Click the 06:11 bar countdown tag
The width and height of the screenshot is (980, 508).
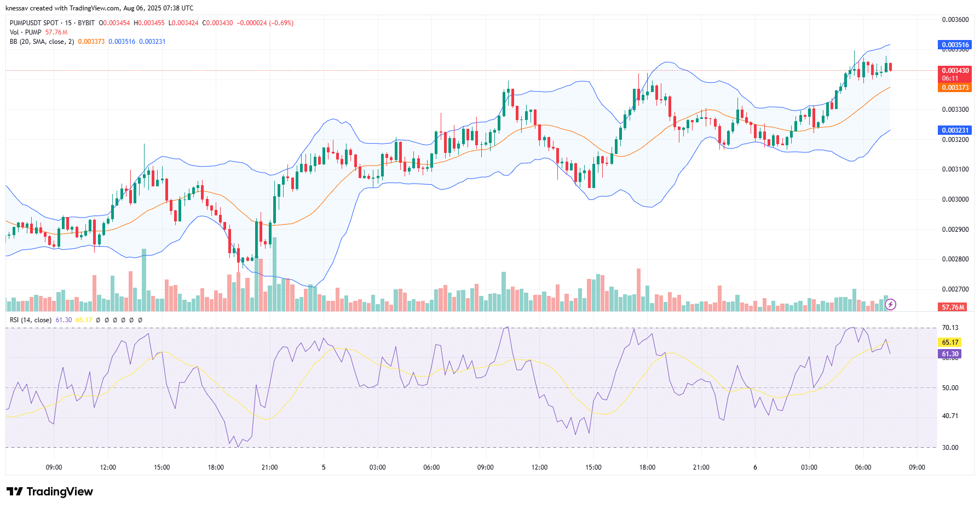click(950, 78)
